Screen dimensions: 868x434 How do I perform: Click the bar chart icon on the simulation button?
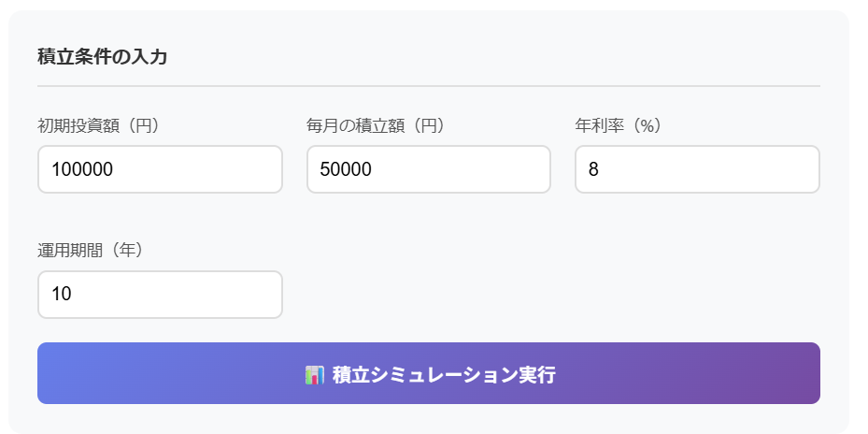coord(314,375)
